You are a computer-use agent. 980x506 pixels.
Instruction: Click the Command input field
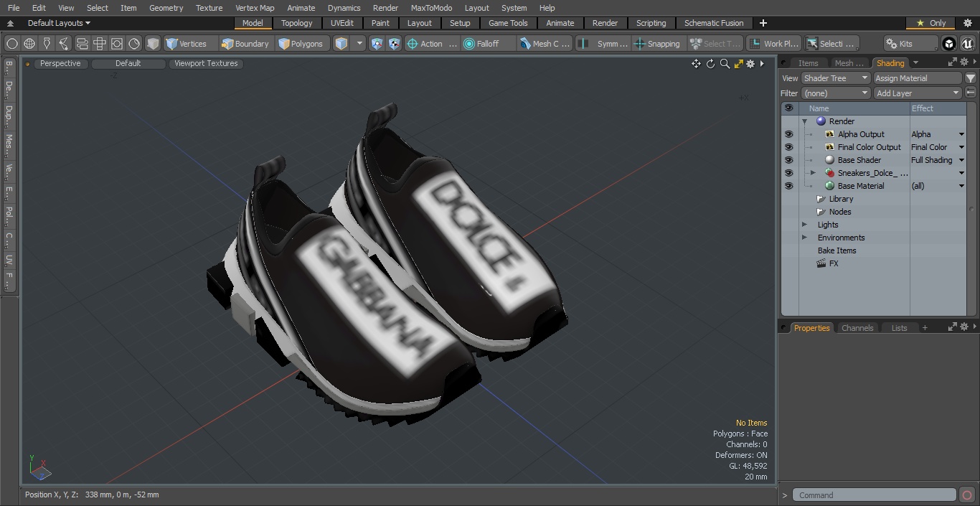click(875, 495)
